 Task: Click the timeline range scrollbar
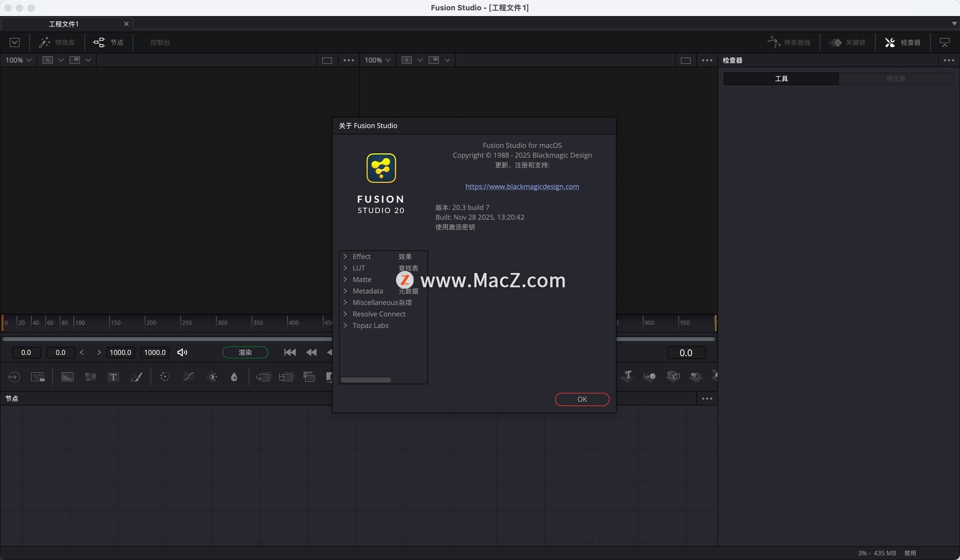click(x=165, y=339)
